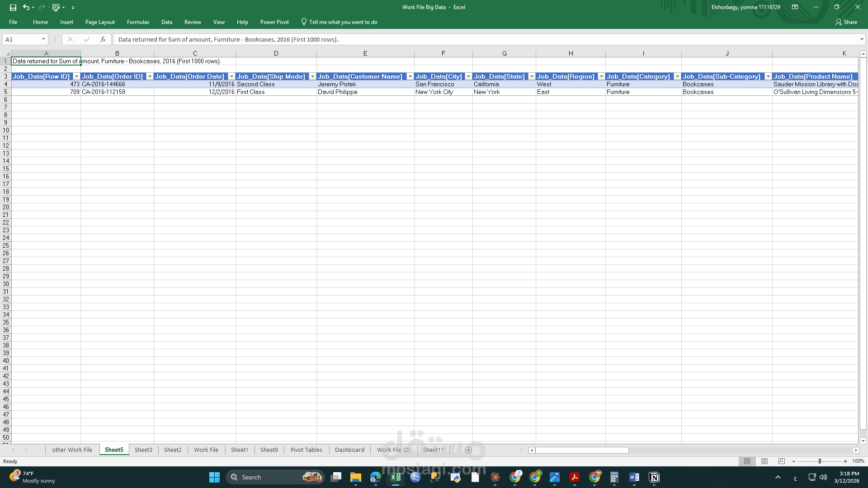Image resolution: width=868 pixels, height=488 pixels.
Task: Click the Share button
Action: point(846,22)
